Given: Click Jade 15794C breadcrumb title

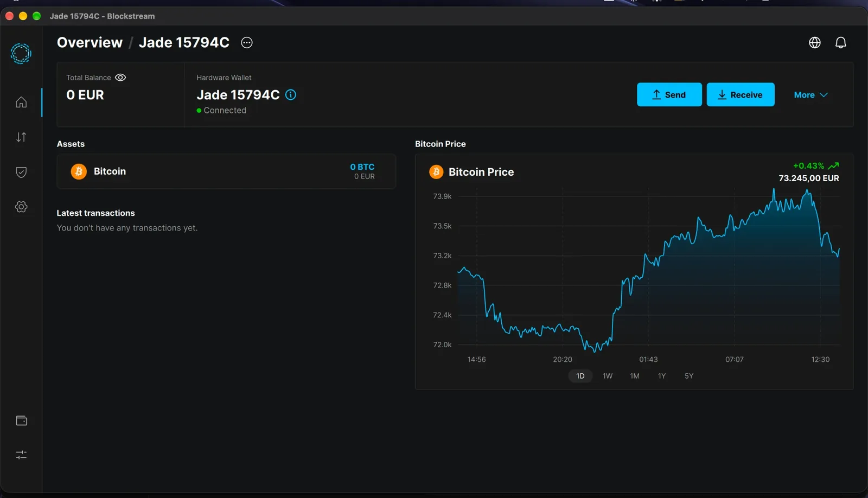Looking at the screenshot, I should click(x=184, y=43).
